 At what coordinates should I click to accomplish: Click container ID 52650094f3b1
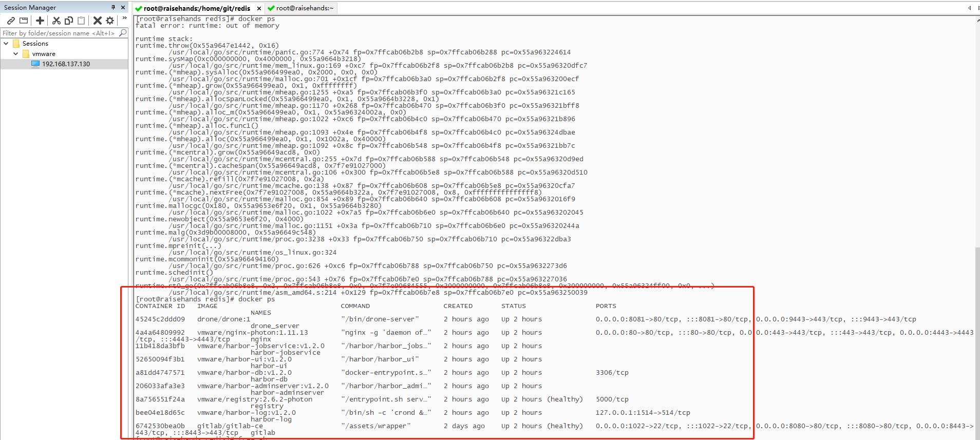tap(160, 359)
